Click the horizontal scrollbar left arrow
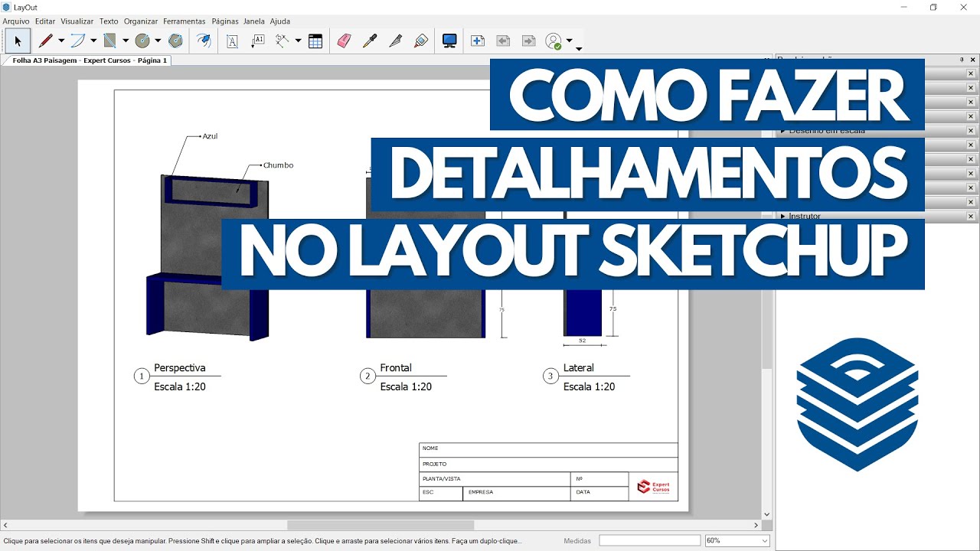This screenshot has width=980, height=551. point(5,525)
